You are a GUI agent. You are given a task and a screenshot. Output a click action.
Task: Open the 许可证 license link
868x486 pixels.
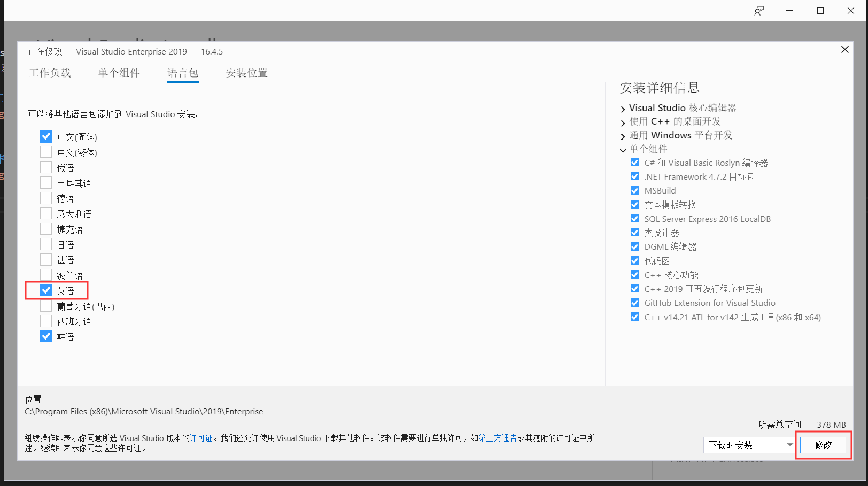[201, 438]
